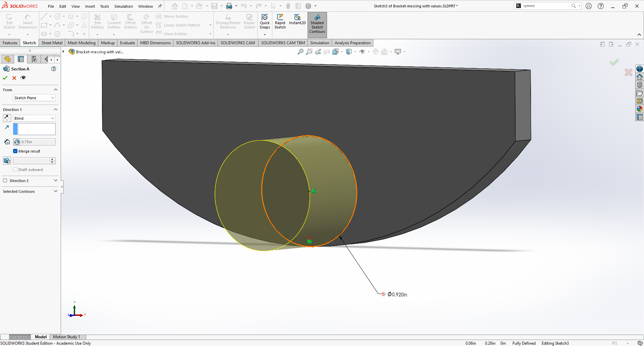The height and width of the screenshot is (346, 644).
Task: Open the Options gear icon
Action: (308, 6)
